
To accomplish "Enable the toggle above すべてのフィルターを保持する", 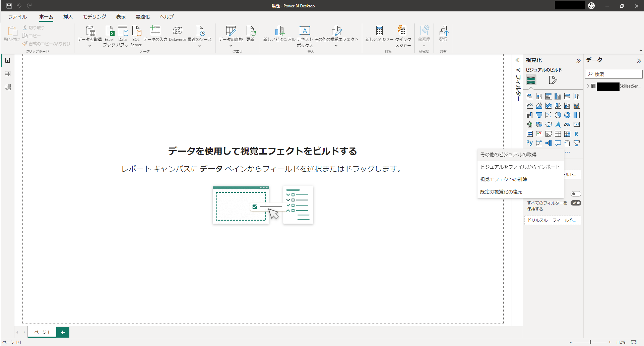I will pos(576,193).
